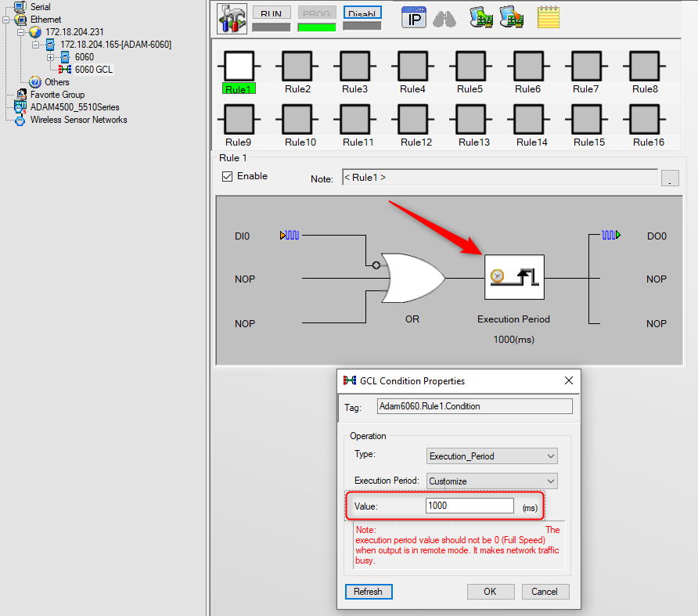Click the Refresh button
This screenshot has width=698, height=616.
[369, 592]
